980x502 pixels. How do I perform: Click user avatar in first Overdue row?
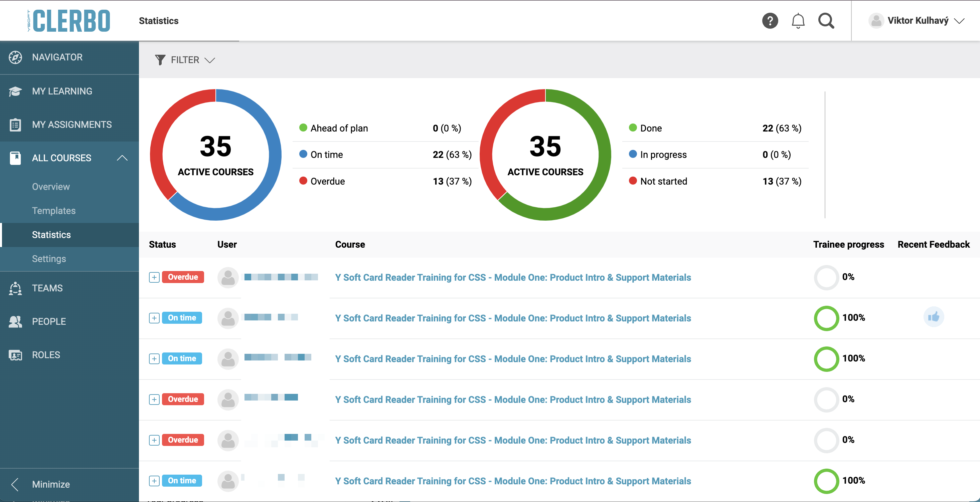coord(228,277)
